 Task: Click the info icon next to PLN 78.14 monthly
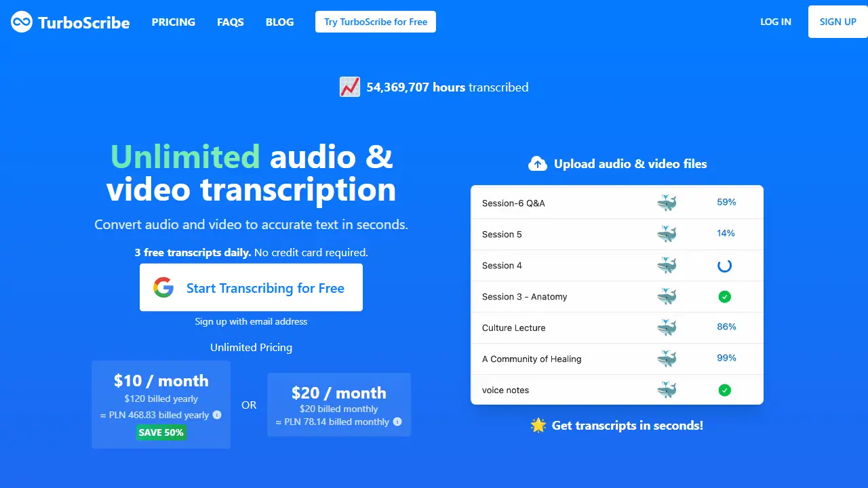pyautogui.click(x=397, y=422)
